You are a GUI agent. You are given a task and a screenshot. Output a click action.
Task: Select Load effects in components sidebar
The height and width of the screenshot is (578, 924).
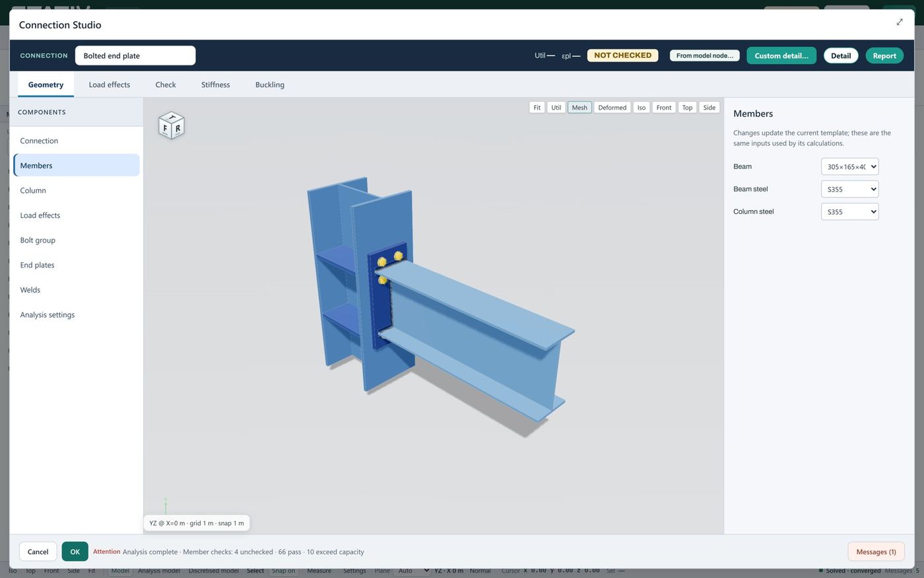click(77, 215)
